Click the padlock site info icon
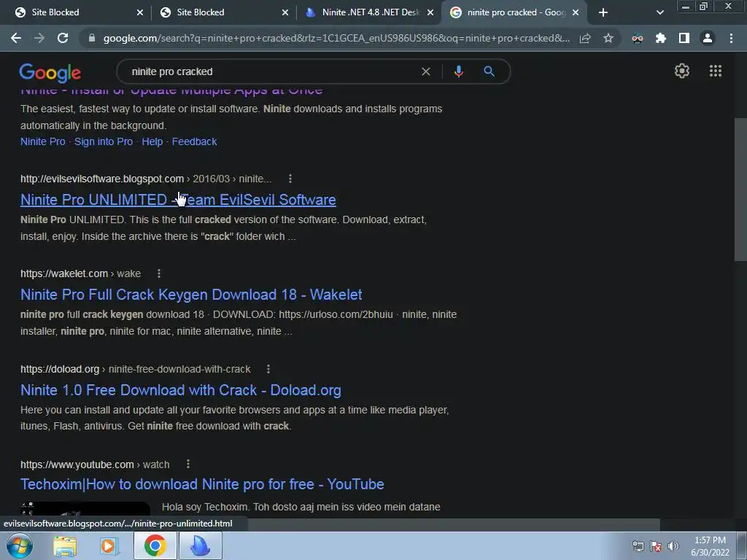This screenshot has height=560, width=747. (92, 38)
